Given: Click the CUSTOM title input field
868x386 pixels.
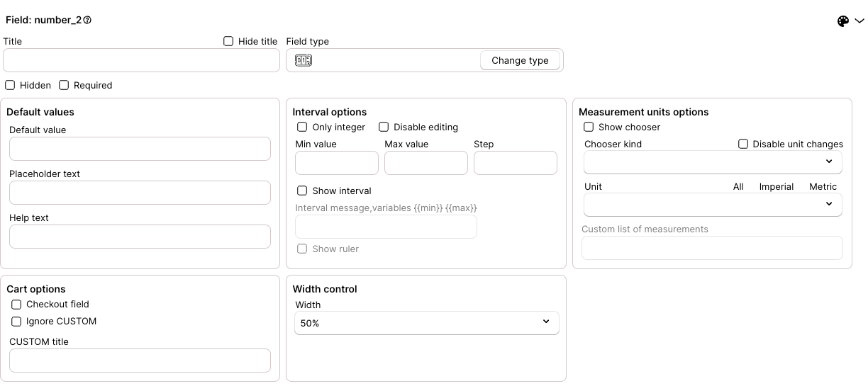Looking at the screenshot, I should [x=140, y=361].
